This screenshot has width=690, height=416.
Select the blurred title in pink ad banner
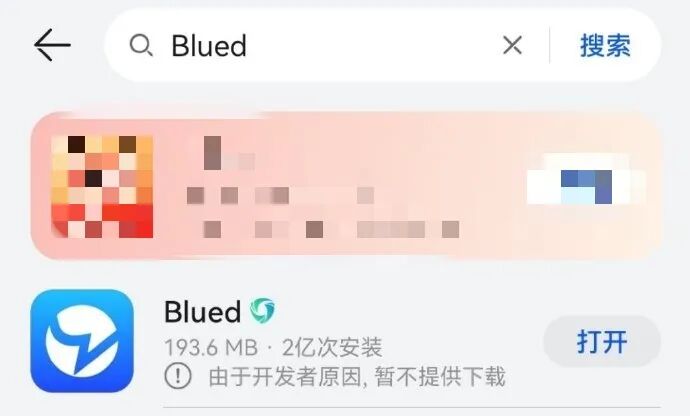[x=230, y=154]
